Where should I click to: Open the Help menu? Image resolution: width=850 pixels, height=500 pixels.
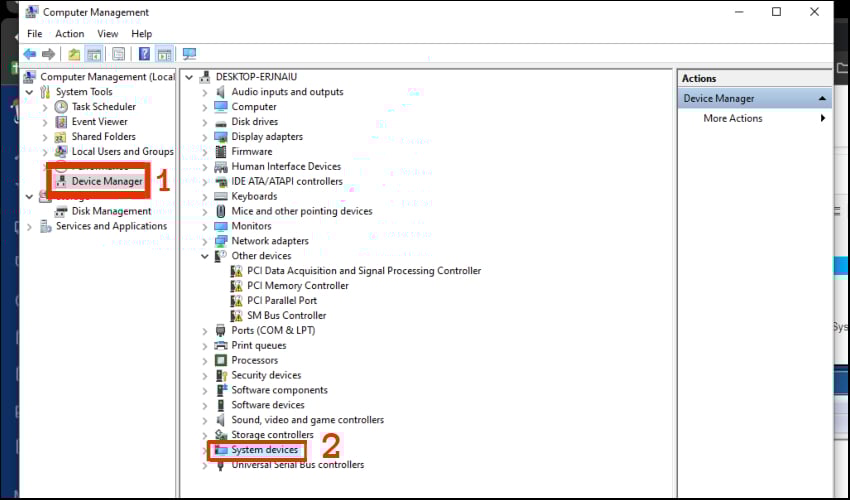click(141, 34)
